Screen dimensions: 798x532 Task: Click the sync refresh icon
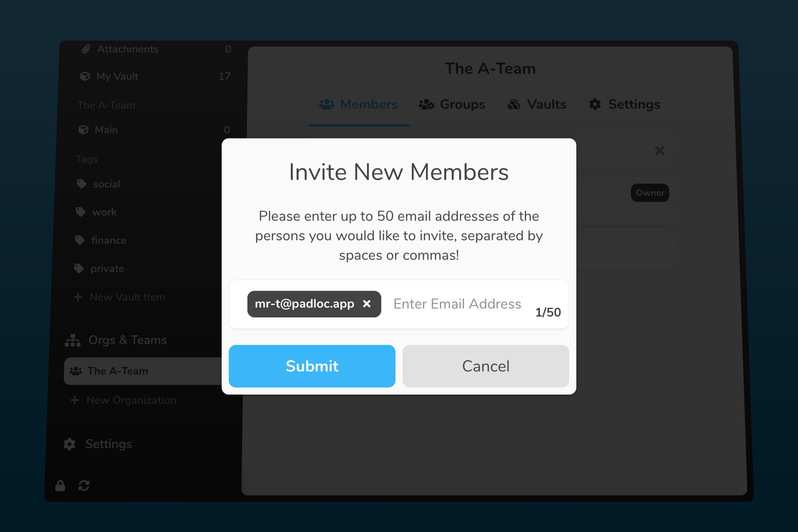[x=84, y=486]
